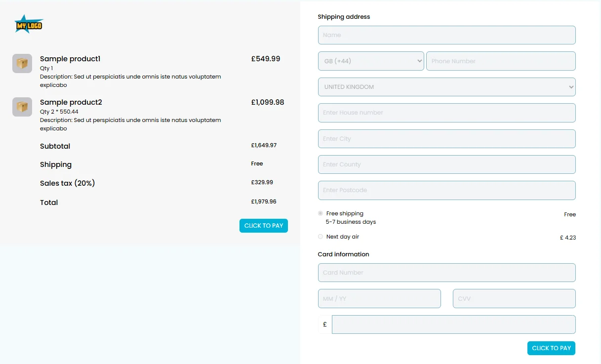This screenshot has width=601, height=364.
Task: Open the GB (+44) country code dropdown
Action: (370, 61)
